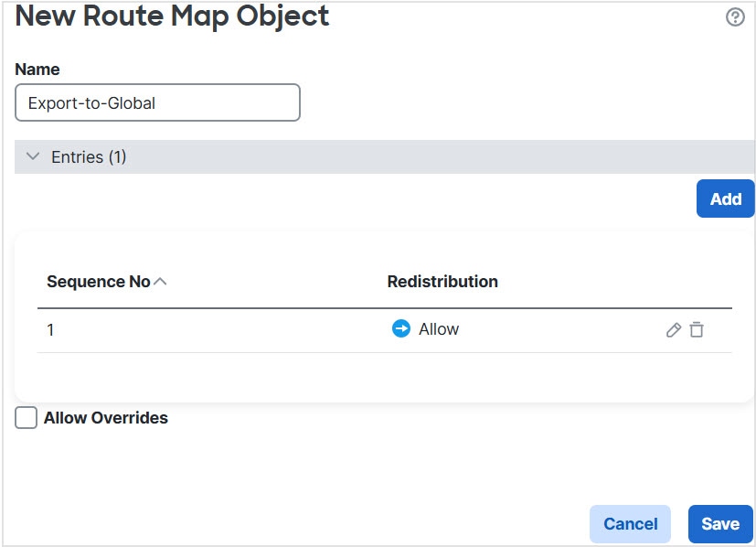Open the help question mark icon
The width and height of the screenshot is (756, 547).
(x=735, y=17)
